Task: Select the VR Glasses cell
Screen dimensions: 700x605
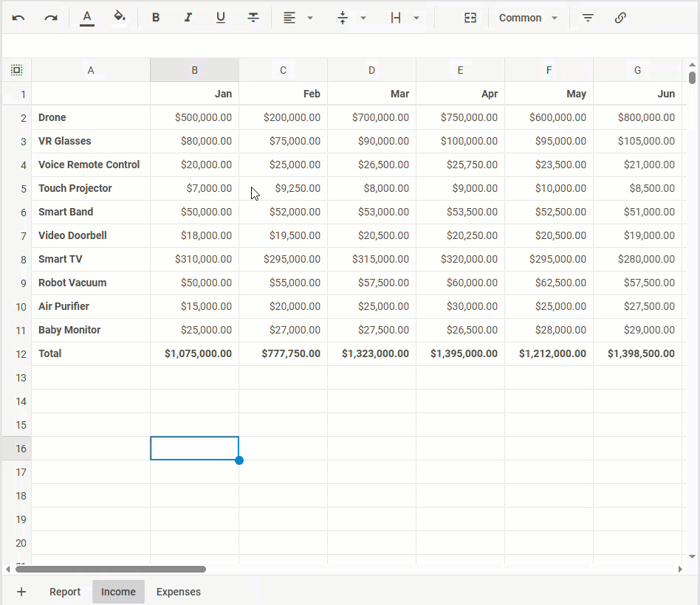Action: pyautogui.click(x=91, y=141)
